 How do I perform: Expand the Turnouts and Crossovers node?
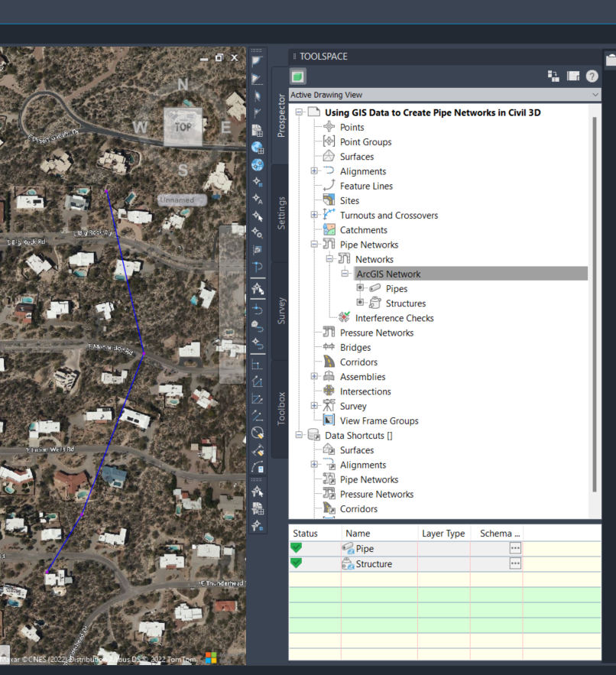[314, 215]
